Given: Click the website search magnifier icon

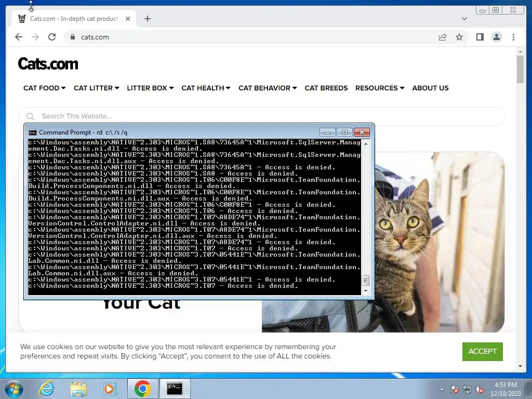Looking at the screenshot, I should (x=30, y=116).
